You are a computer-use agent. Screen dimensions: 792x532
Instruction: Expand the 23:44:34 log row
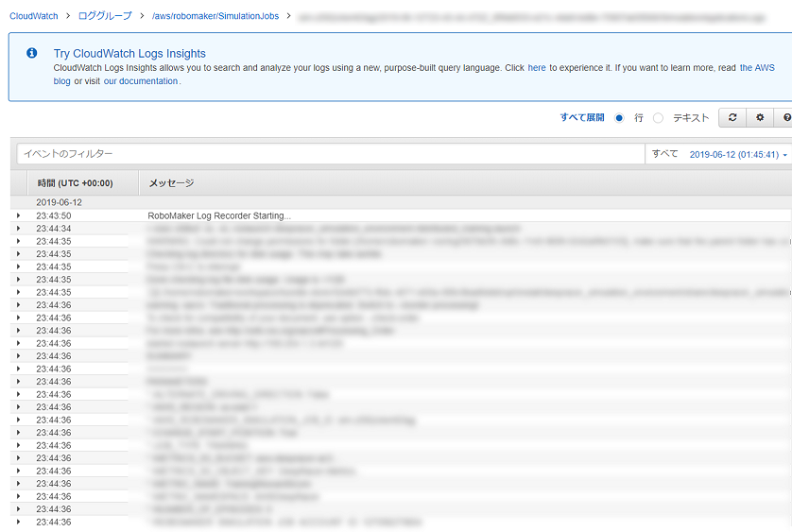(18, 229)
